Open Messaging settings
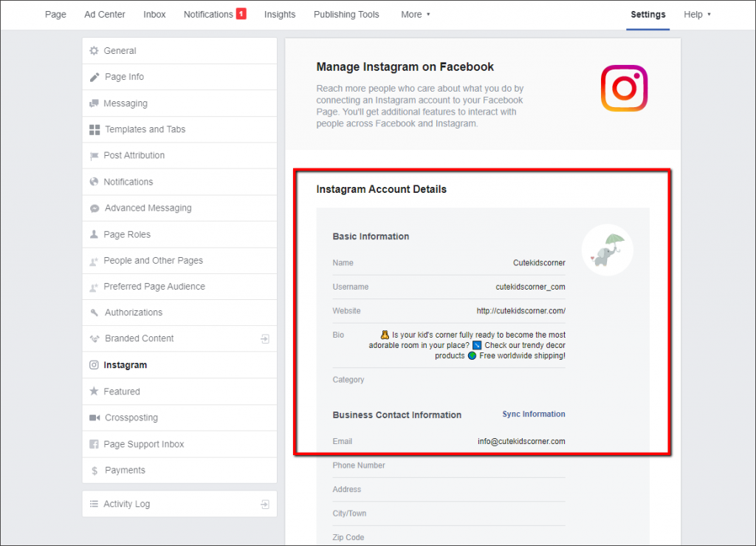 179,103
